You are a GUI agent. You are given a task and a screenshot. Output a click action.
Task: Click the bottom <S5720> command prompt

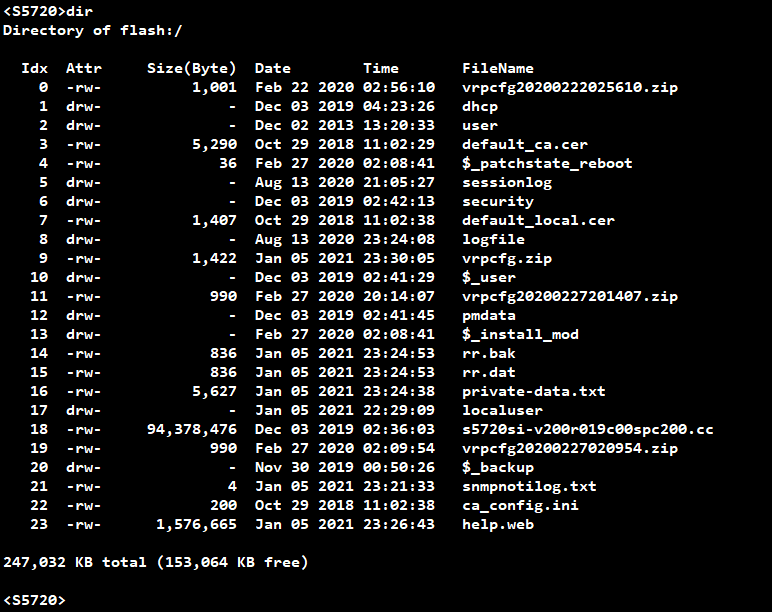point(34,601)
